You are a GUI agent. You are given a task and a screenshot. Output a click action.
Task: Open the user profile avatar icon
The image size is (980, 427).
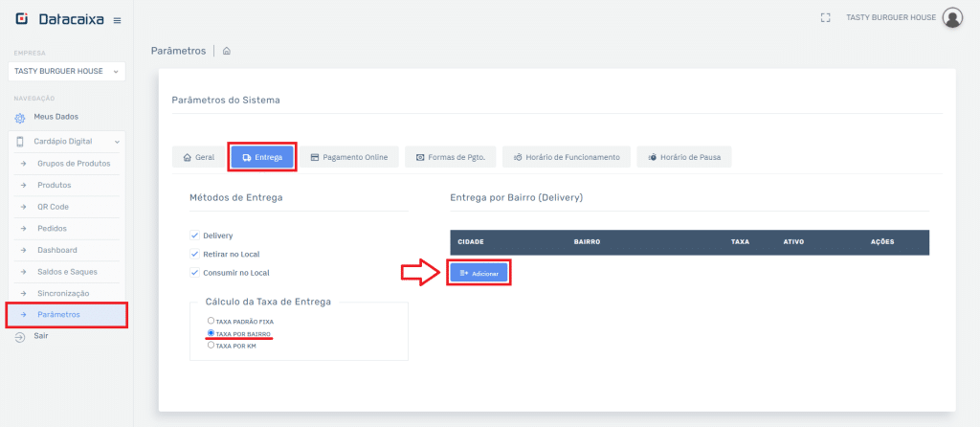pos(951,17)
